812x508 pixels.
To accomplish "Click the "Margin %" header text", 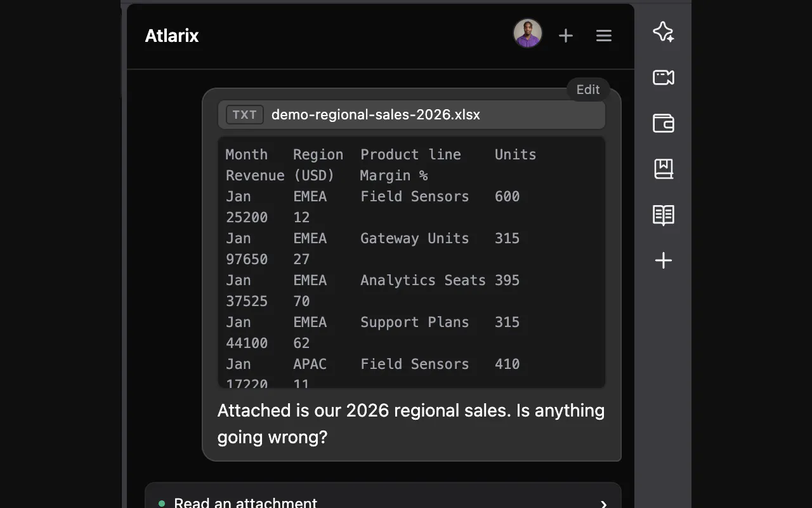I will pyautogui.click(x=394, y=175).
